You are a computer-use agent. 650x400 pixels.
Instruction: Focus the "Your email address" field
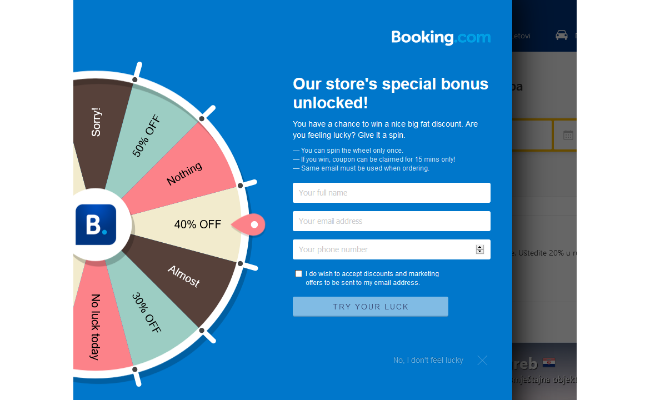click(x=391, y=221)
